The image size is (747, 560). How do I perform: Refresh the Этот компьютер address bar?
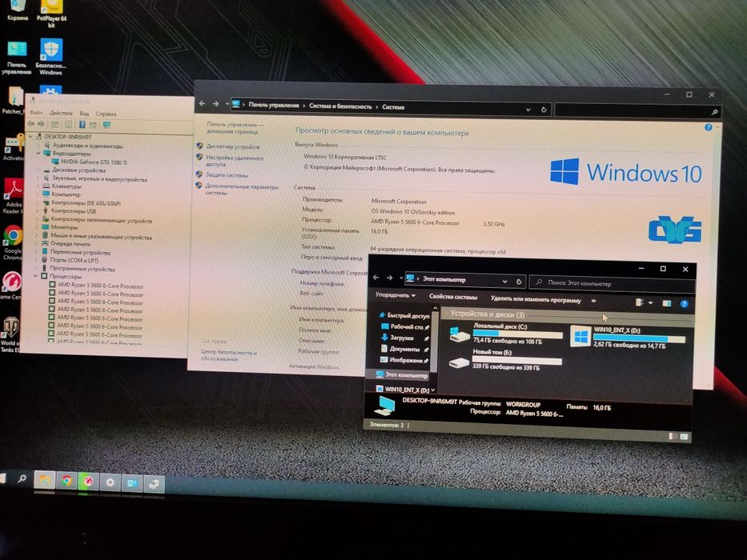(519, 282)
